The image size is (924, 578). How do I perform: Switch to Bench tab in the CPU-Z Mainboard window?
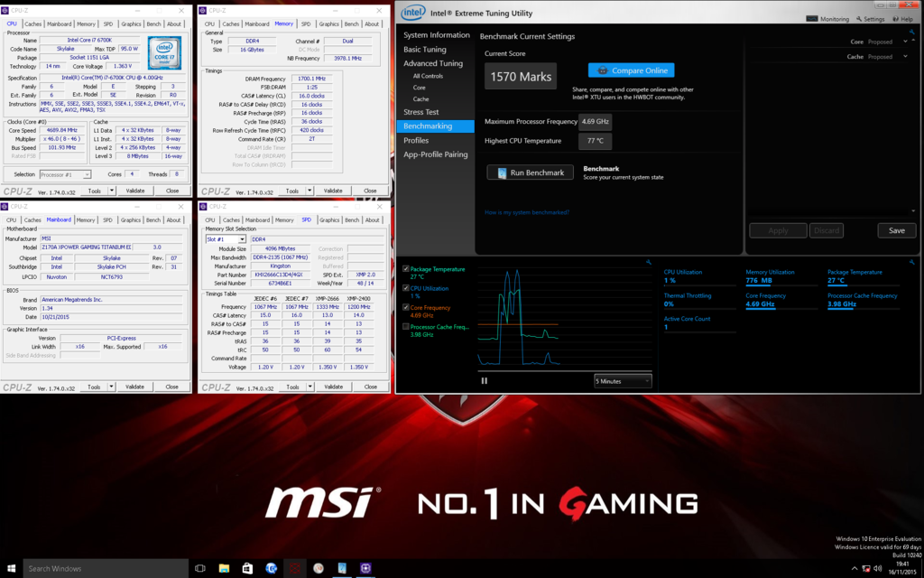point(153,220)
